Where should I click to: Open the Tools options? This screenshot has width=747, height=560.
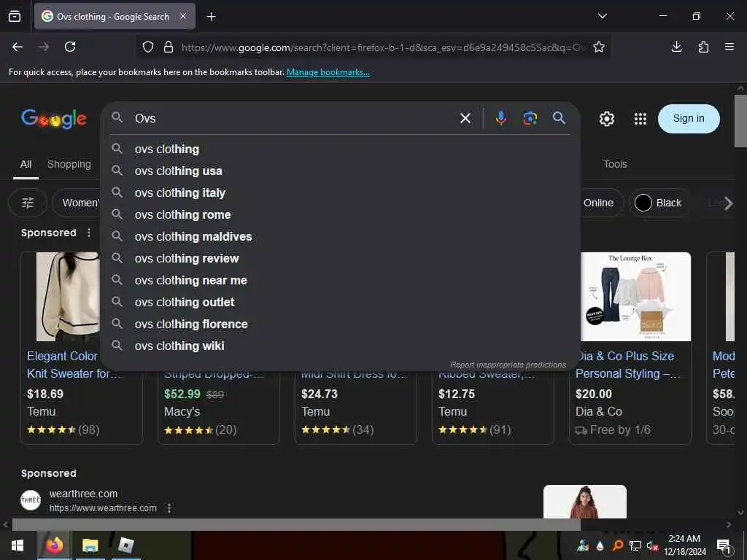615,164
